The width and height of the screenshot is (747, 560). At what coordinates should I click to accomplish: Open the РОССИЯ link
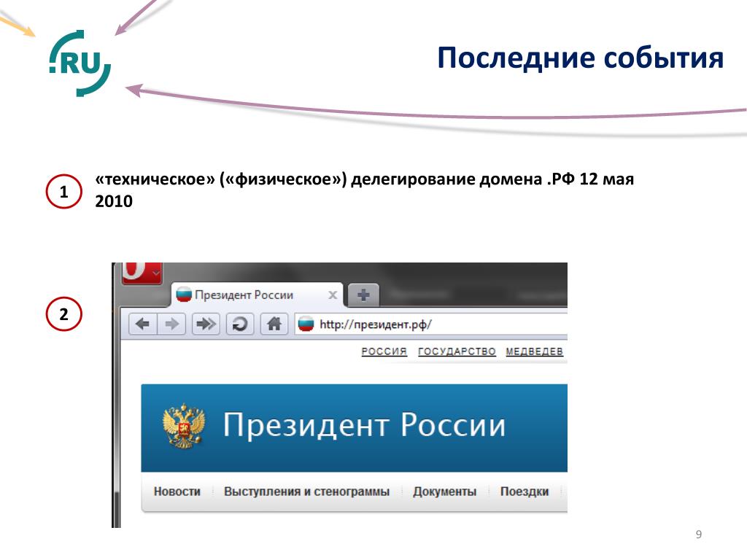(x=384, y=351)
